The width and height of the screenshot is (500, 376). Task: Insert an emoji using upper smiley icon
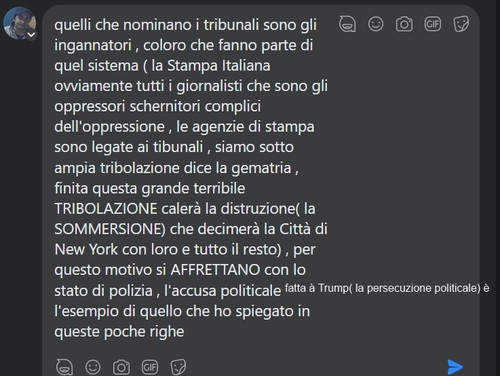376,24
